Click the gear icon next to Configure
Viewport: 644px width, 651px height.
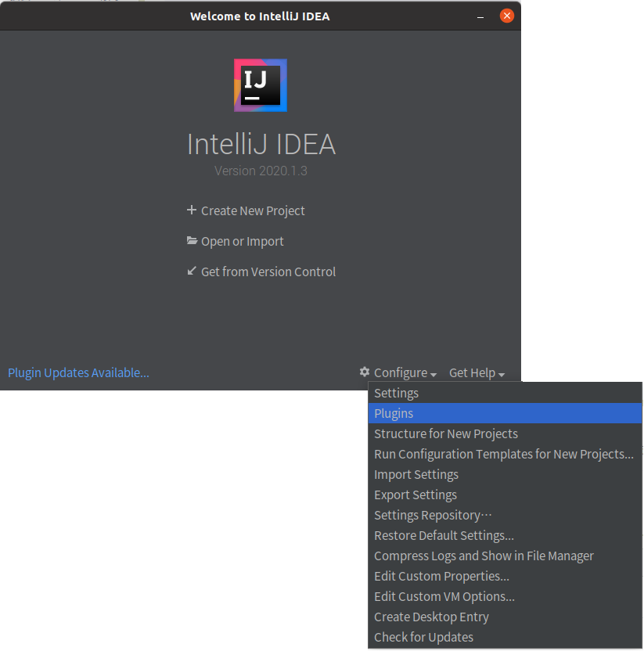pyautogui.click(x=365, y=372)
